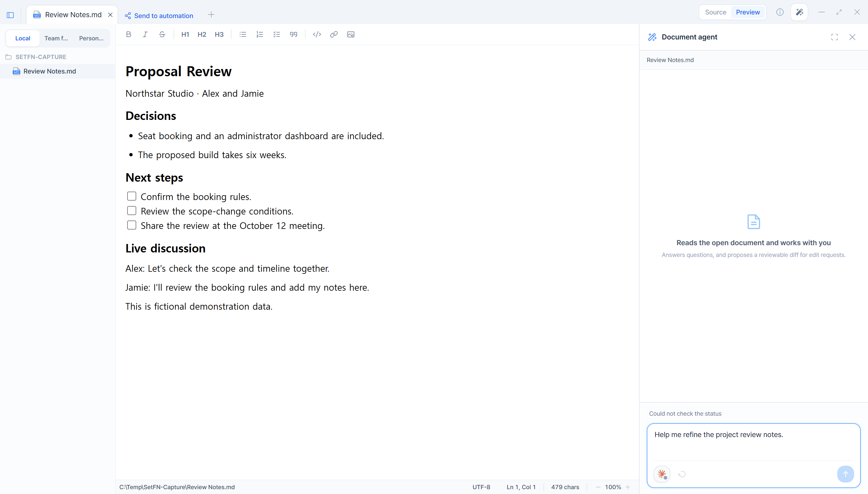
Task: Insert a bulleted list
Action: coord(243,34)
